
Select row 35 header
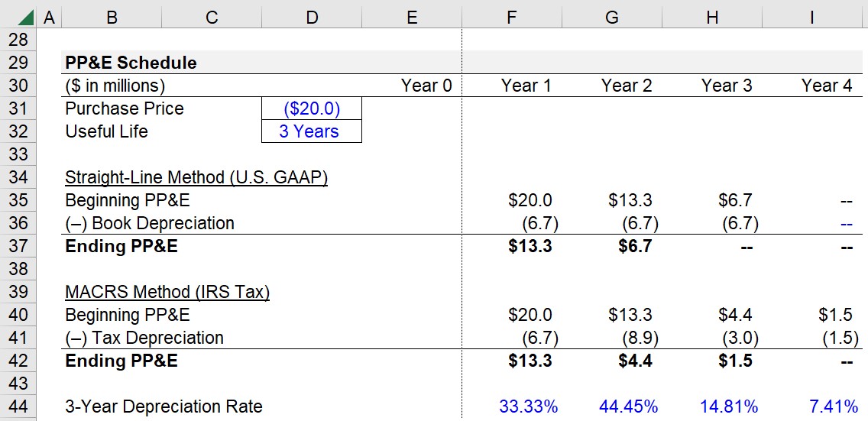click(18, 199)
